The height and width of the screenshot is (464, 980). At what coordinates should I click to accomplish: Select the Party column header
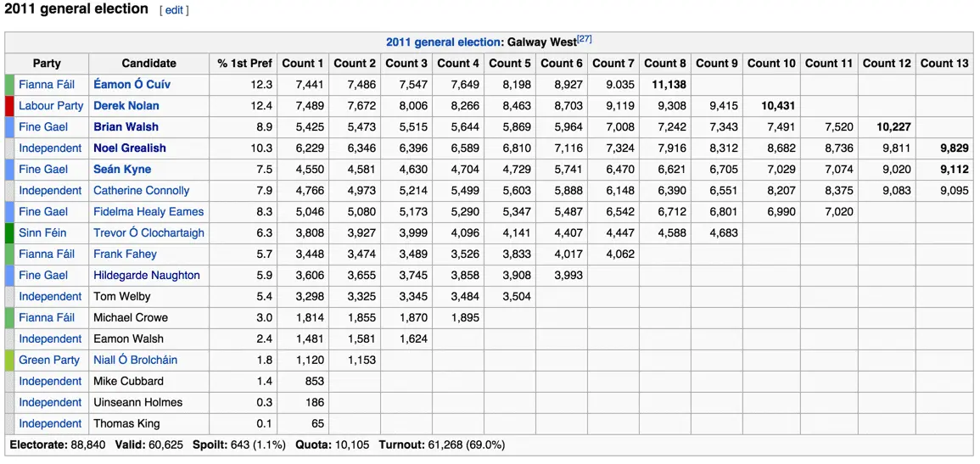tap(47, 63)
